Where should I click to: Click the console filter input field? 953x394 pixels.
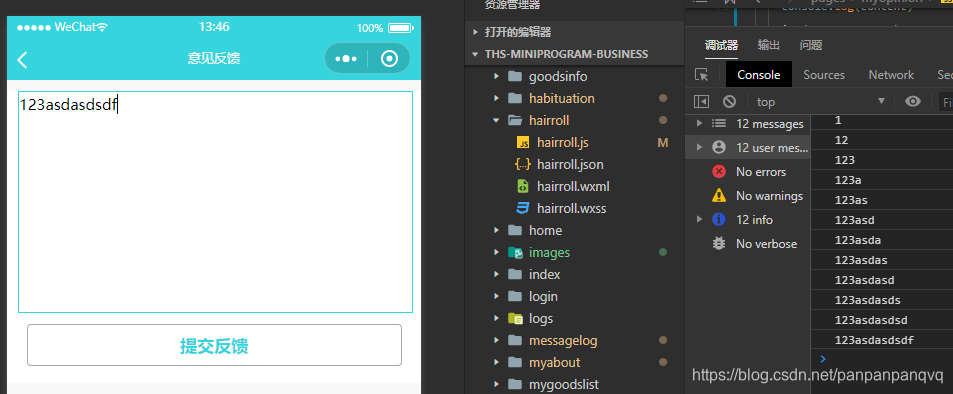tap(946, 102)
